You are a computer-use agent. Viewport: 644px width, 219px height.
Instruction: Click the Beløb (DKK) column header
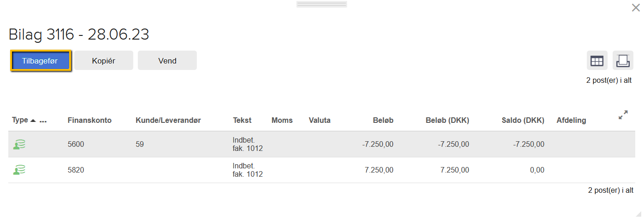coord(447,121)
